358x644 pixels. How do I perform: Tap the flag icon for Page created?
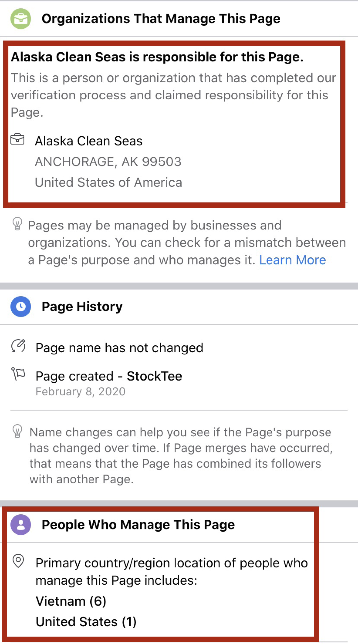(18, 374)
